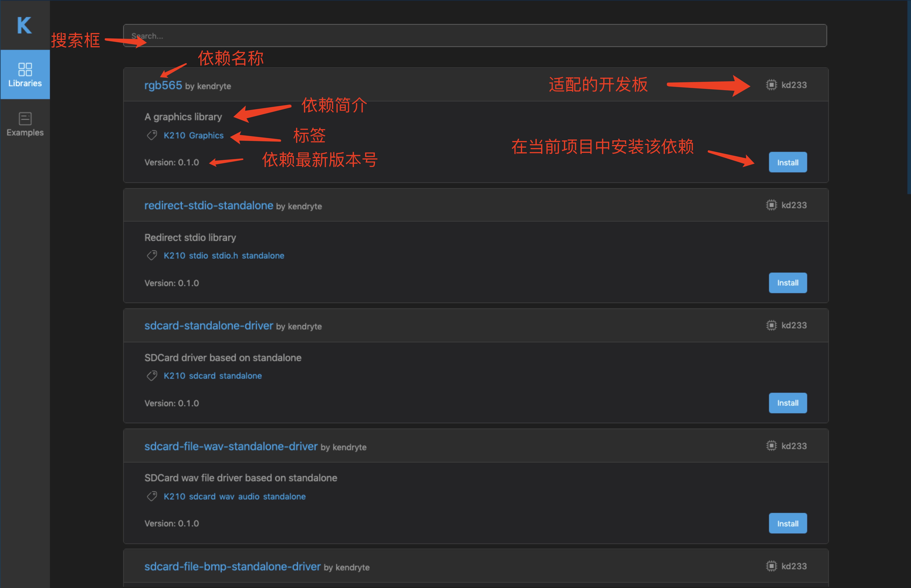Screen dimensions: 911x588
Task: Install sdcard-file-wav-standalone-driver library
Action: [x=788, y=524]
